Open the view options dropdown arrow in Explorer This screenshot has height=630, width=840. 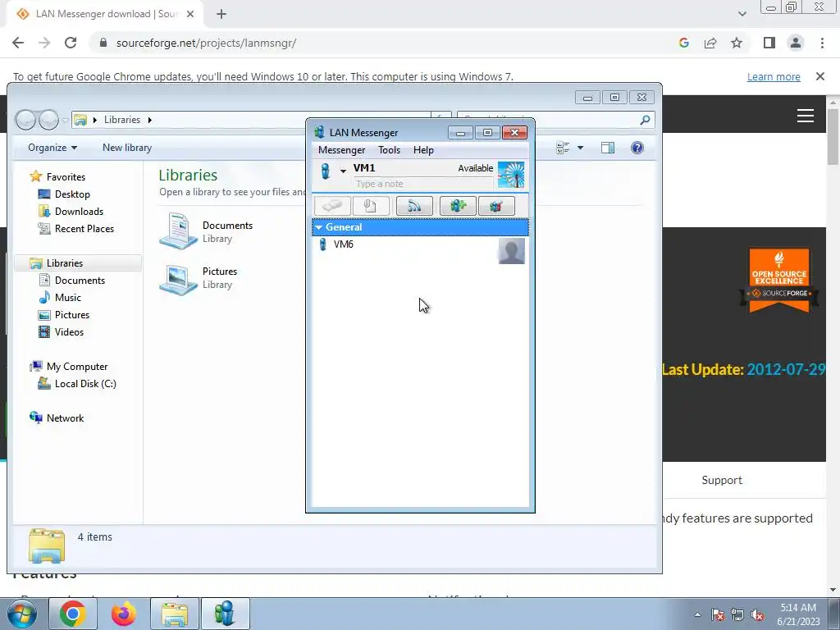pyautogui.click(x=580, y=148)
